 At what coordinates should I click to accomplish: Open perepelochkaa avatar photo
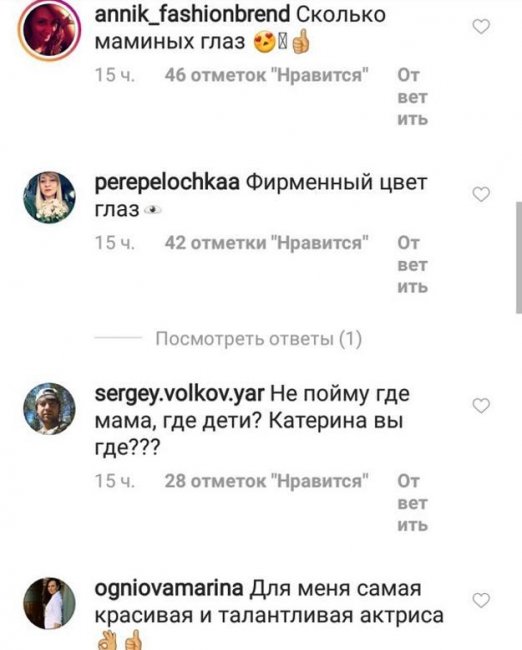pyautogui.click(x=49, y=197)
